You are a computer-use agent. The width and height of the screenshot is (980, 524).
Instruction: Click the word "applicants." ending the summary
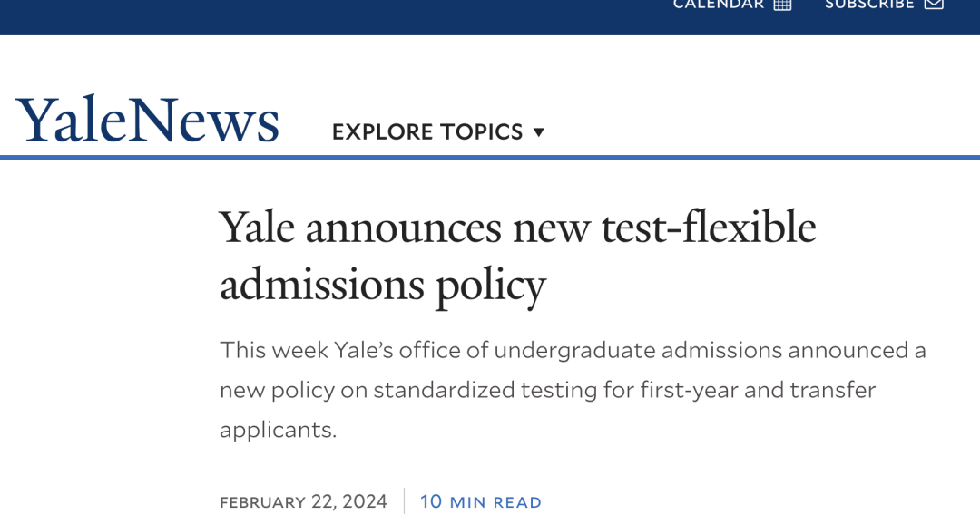click(x=278, y=430)
